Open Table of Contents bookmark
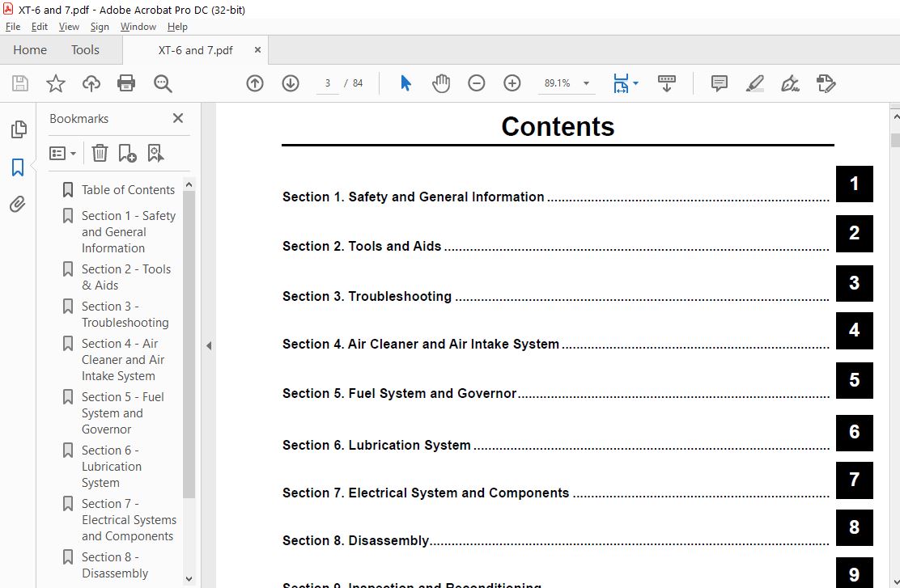 [127, 190]
